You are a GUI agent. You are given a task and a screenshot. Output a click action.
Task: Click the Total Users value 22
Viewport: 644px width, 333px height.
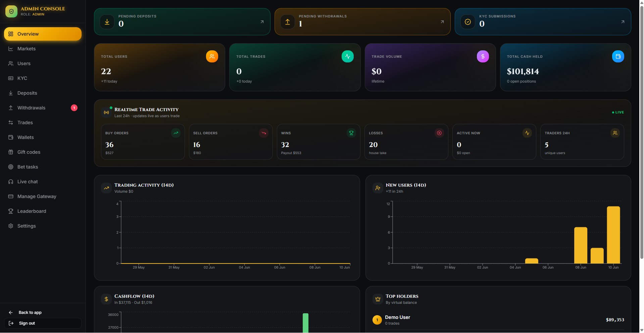(x=106, y=72)
